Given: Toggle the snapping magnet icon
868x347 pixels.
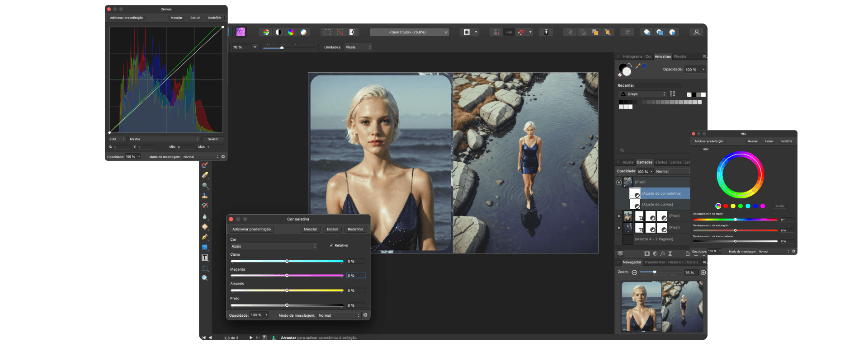Looking at the screenshot, I should click(521, 32).
